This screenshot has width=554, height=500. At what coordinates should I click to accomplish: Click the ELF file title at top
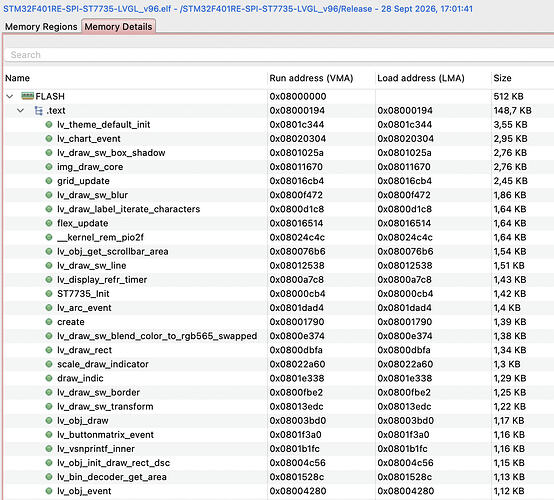point(238,9)
